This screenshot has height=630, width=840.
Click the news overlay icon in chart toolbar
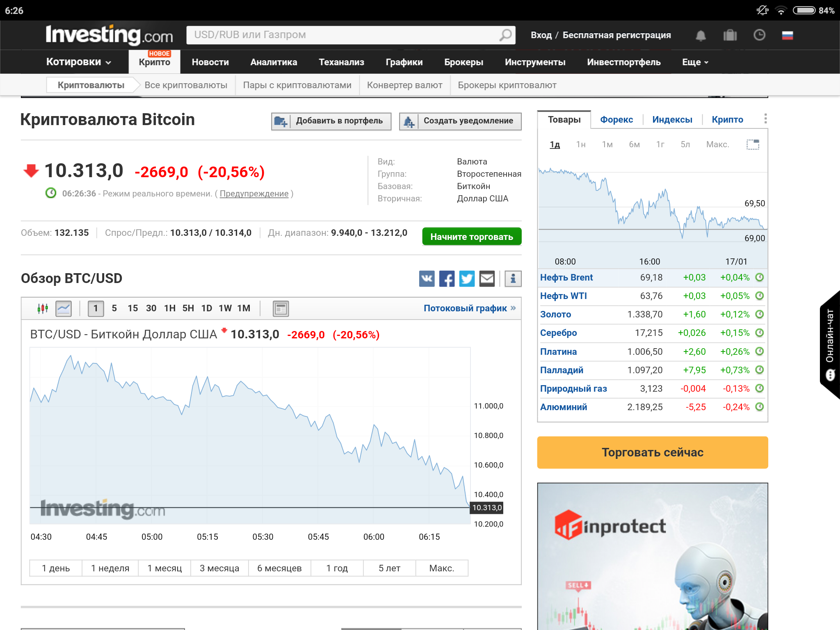(x=281, y=308)
